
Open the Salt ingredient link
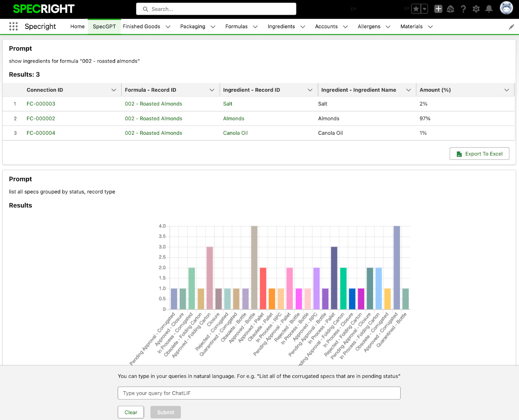click(x=228, y=104)
